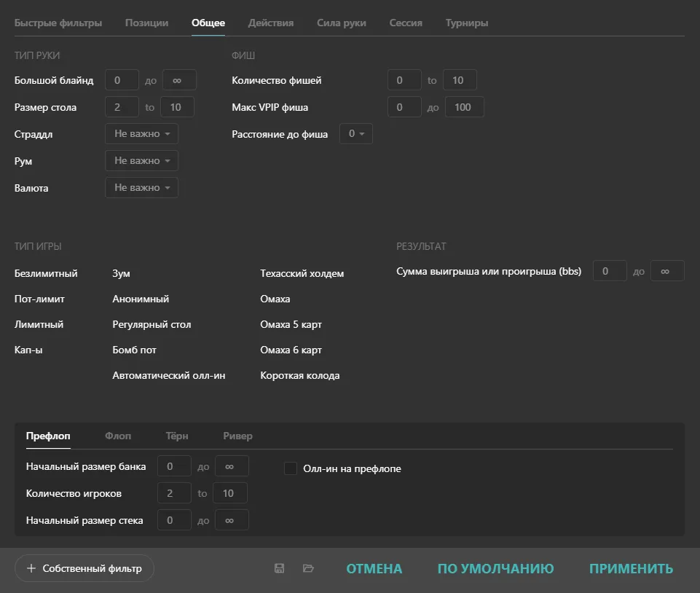Switch to the Быстрые фильтры tab

coord(58,23)
